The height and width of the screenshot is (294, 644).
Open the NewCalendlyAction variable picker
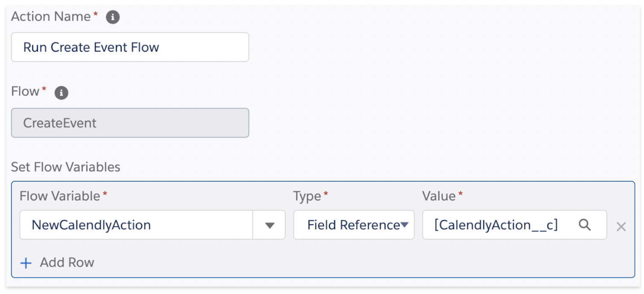(x=270, y=225)
